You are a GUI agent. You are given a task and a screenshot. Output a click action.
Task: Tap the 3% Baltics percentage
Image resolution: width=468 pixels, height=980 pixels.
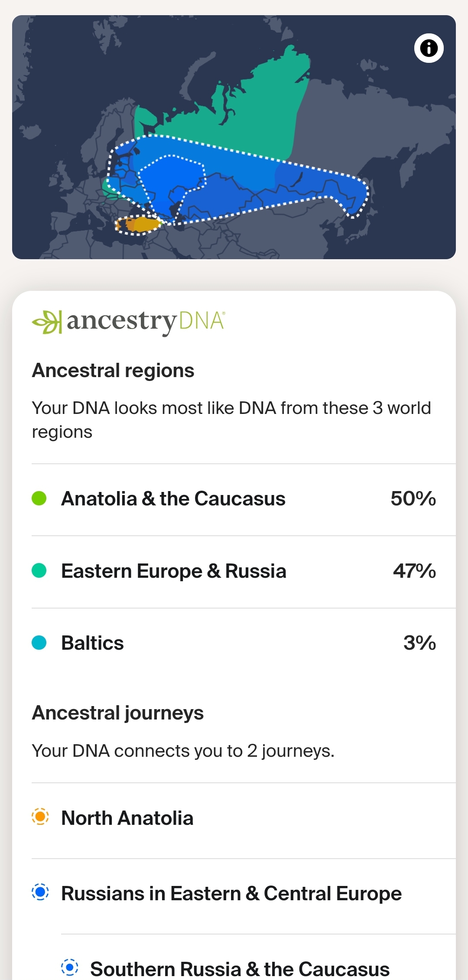[x=419, y=643]
